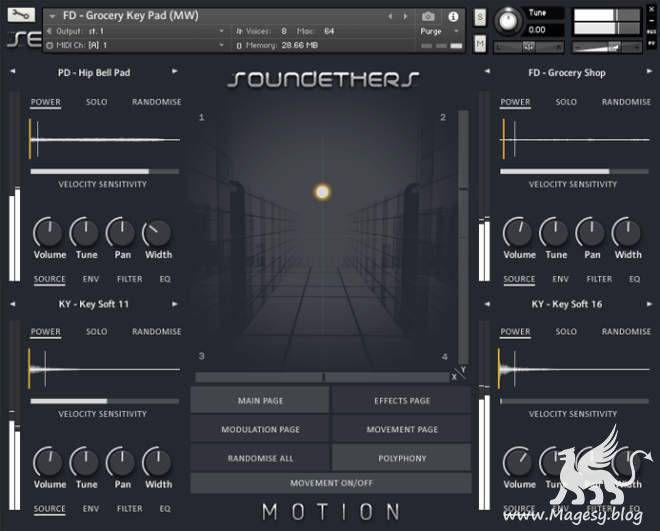This screenshot has width=660, height=531.
Task: Switch Hip Bell Pad layer to ENV tab
Action: (90, 279)
